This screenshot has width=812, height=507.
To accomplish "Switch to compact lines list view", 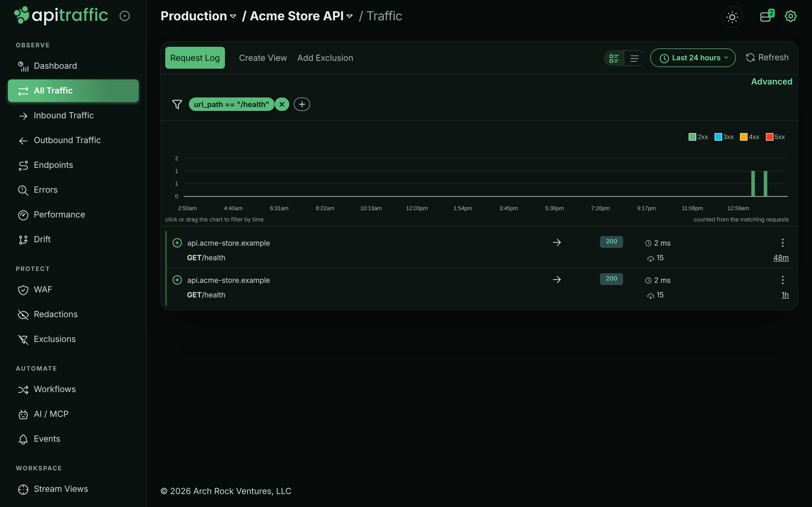I will click(x=634, y=58).
